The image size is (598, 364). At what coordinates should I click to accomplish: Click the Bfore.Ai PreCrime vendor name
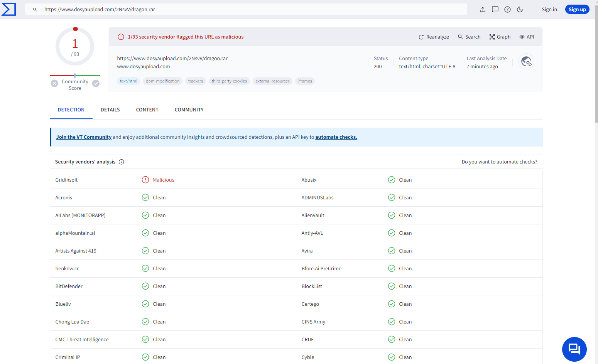click(321, 269)
